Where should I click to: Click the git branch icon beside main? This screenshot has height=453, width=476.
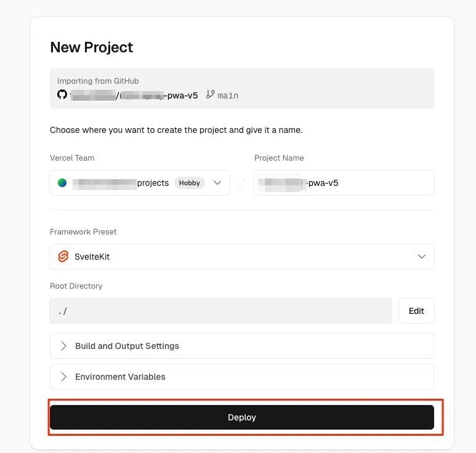point(211,94)
